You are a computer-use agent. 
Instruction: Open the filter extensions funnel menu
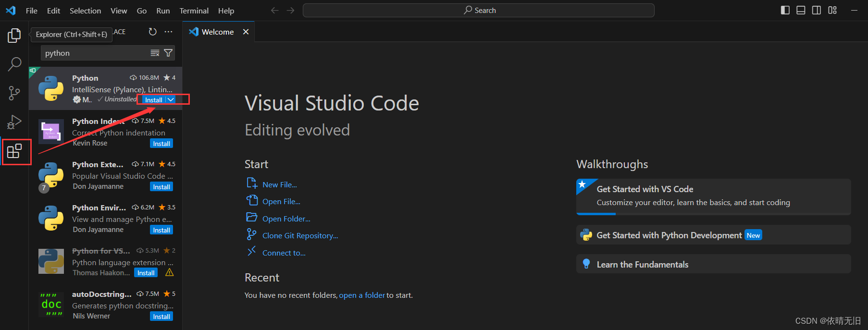(x=168, y=53)
